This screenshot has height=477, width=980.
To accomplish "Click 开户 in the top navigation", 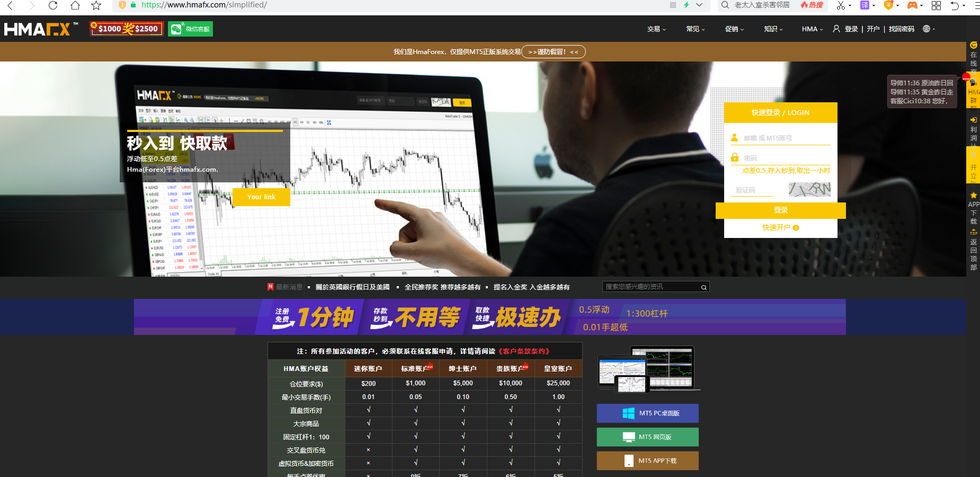I will pyautogui.click(x=873, y=29).
